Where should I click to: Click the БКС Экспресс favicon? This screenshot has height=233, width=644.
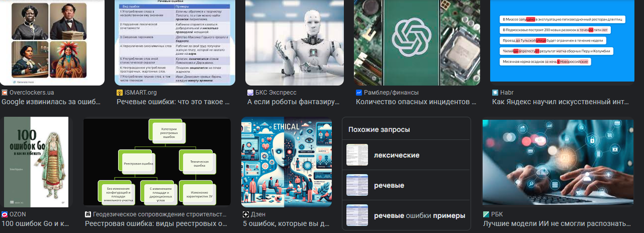click(x=250, y=92)
